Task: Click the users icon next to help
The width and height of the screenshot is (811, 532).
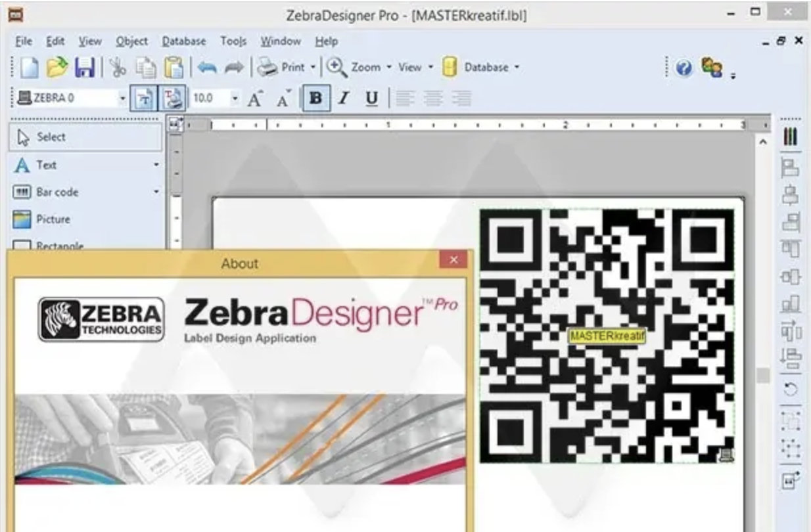Action: pos(712,67)
